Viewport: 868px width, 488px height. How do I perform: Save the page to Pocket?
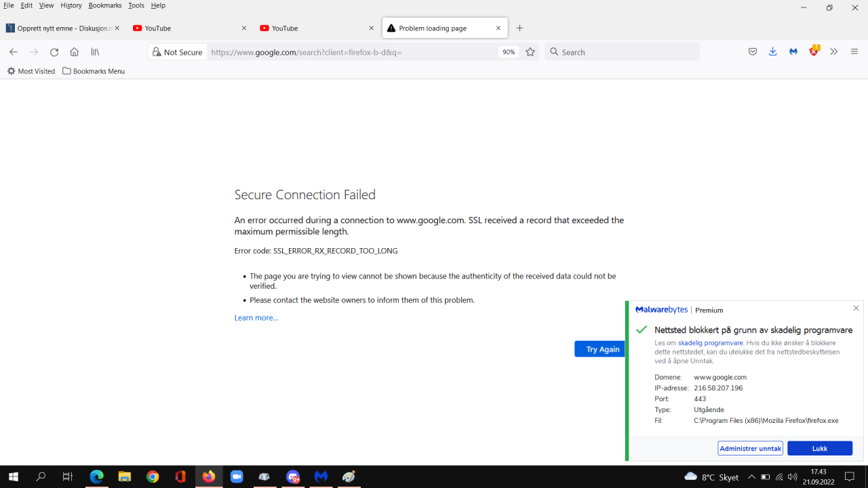click(x=753, y=52)
